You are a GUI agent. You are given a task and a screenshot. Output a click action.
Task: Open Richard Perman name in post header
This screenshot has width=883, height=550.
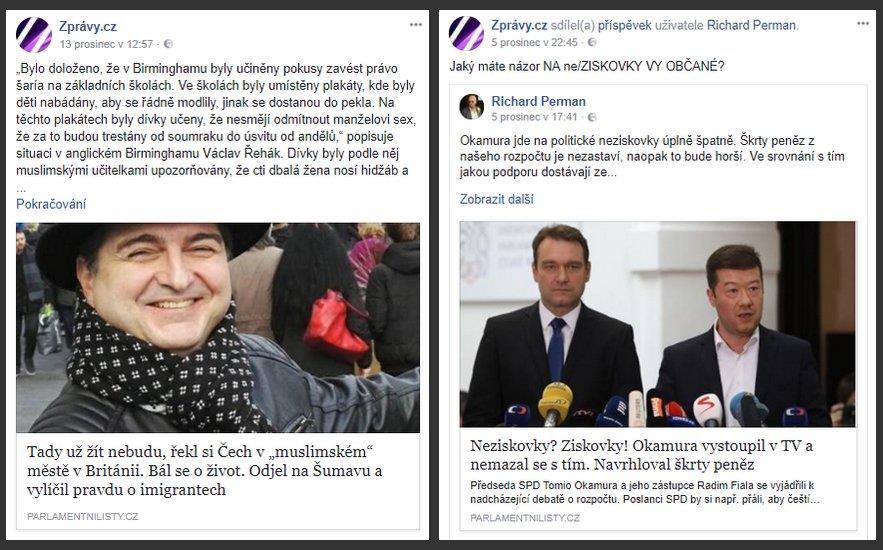tap(751, 25)
